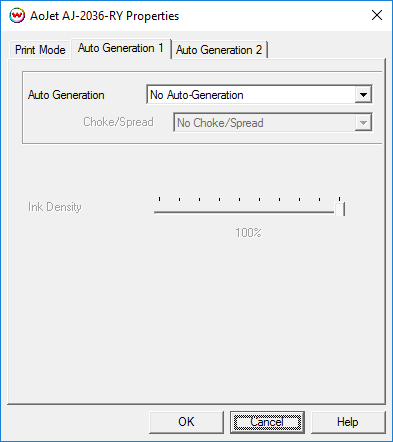Select the Auto Generation 1 tab
This screenshot has width=393, height=442.
121,48
